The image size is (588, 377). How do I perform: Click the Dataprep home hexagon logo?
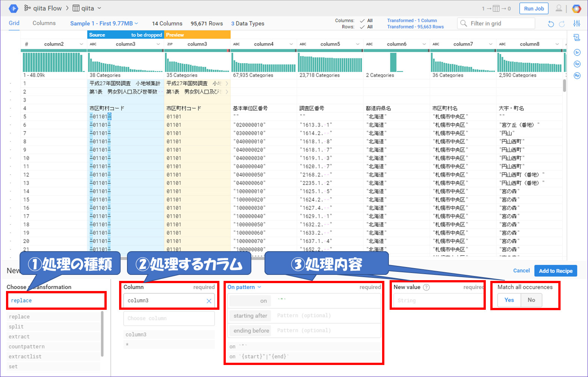(13, 8)
